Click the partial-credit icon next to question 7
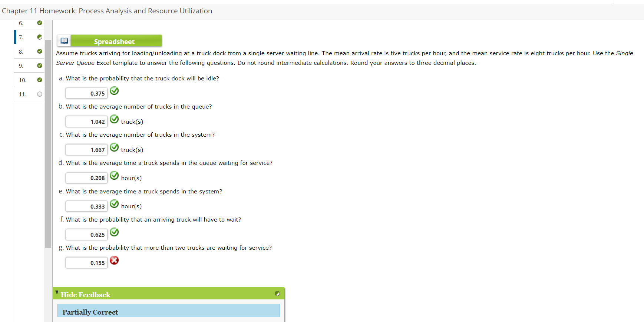This screenshot has height=322, width=644. 40,37
